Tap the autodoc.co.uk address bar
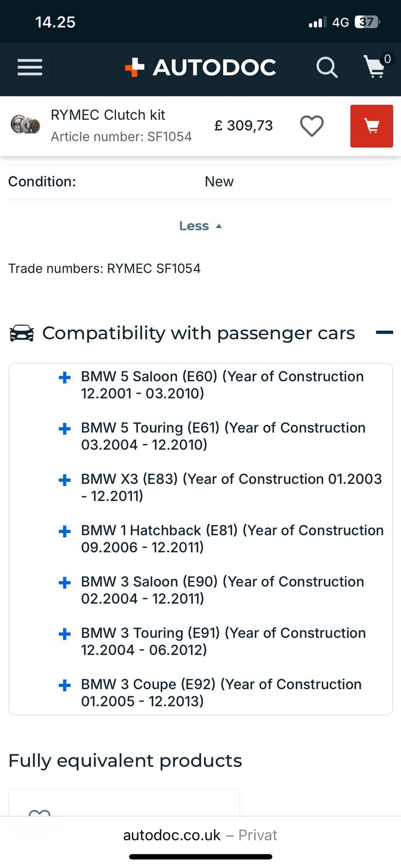 point(200,835)
